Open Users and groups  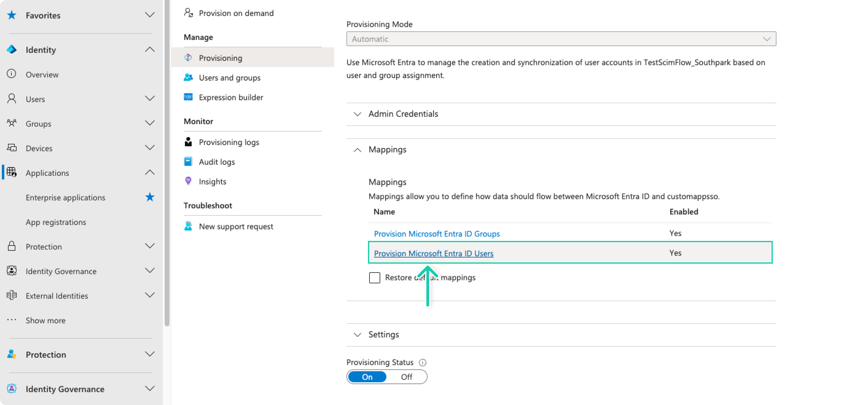[229, 78]
